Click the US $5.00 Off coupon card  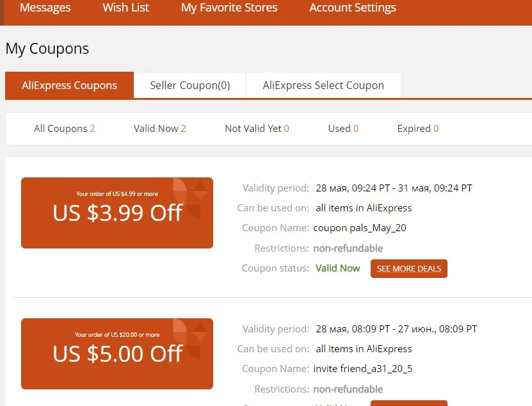117,353
